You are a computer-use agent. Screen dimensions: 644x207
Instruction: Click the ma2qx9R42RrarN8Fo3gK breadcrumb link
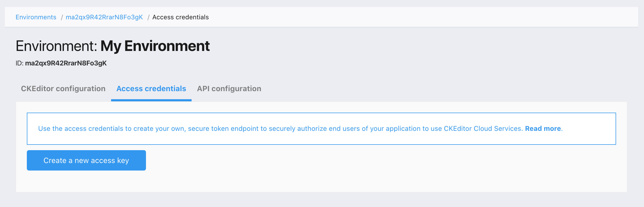[x=104, y=17]
